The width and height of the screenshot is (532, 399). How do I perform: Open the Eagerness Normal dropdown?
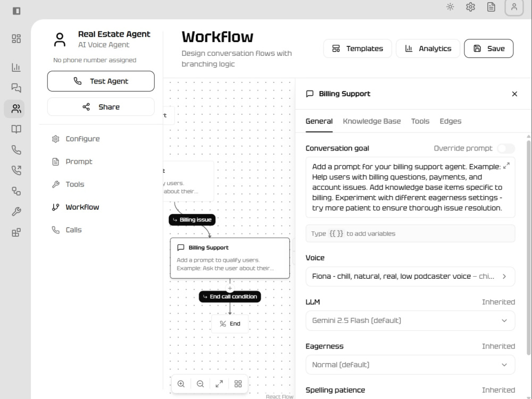pos(410,365)
